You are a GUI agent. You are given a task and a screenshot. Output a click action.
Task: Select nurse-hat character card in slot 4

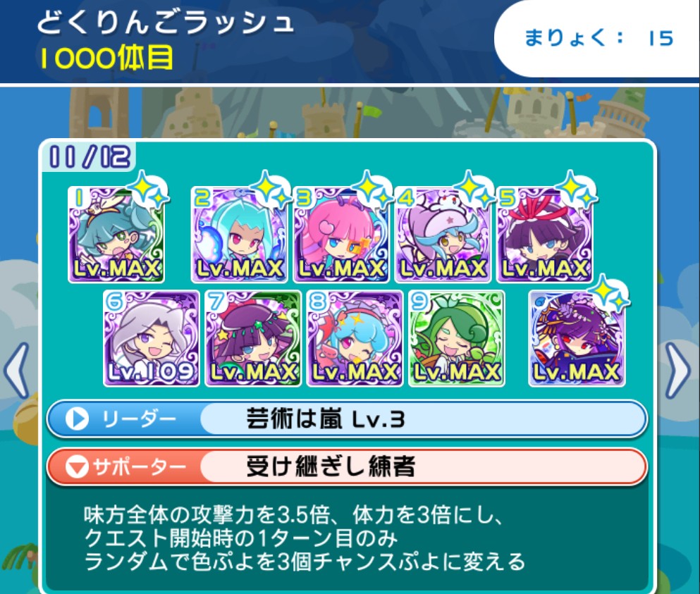(x=443, y=235)
